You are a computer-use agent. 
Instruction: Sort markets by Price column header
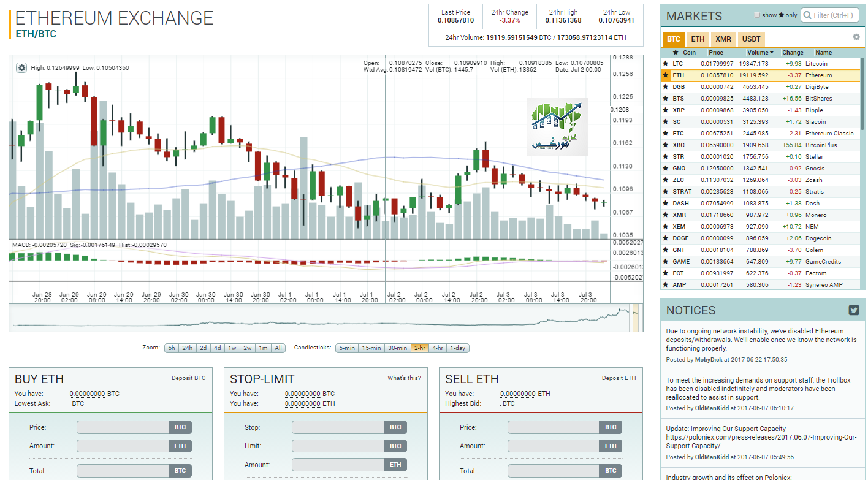click(x=716, y=53)
